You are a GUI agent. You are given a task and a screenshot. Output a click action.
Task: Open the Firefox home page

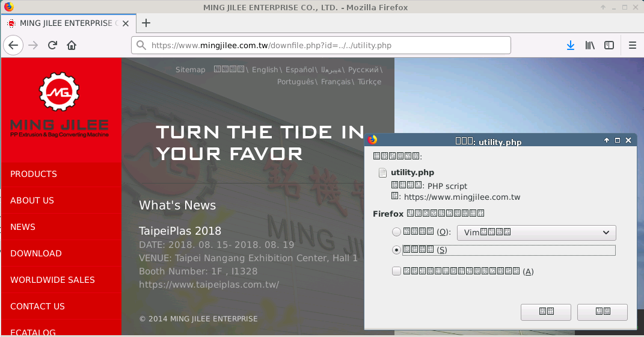[72, 45]
